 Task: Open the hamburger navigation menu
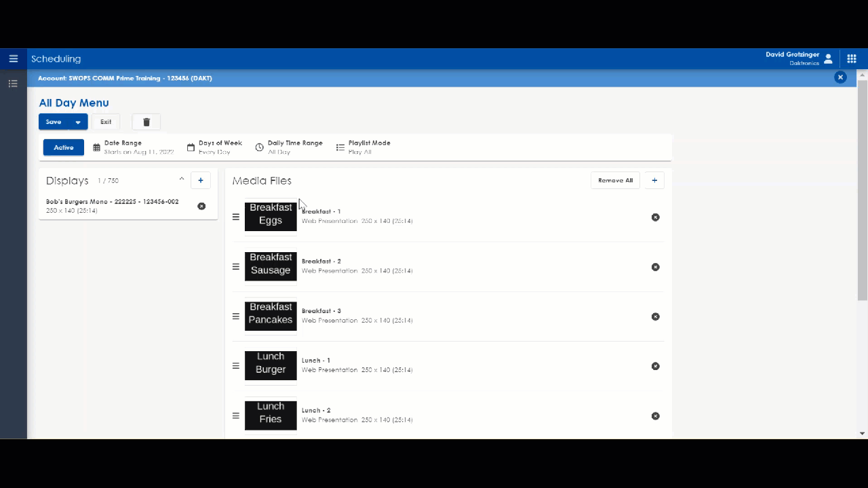pyautogui.click(x=13, y=59)
